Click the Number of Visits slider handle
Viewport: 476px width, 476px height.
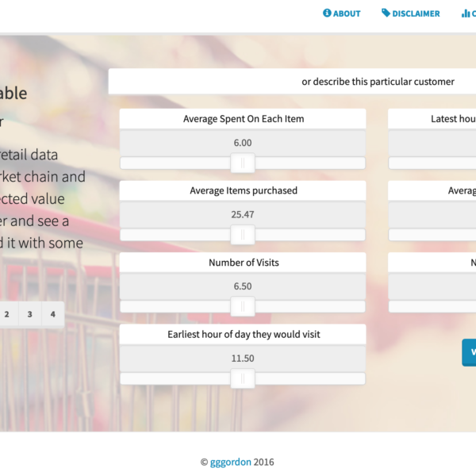pos(243,307)
